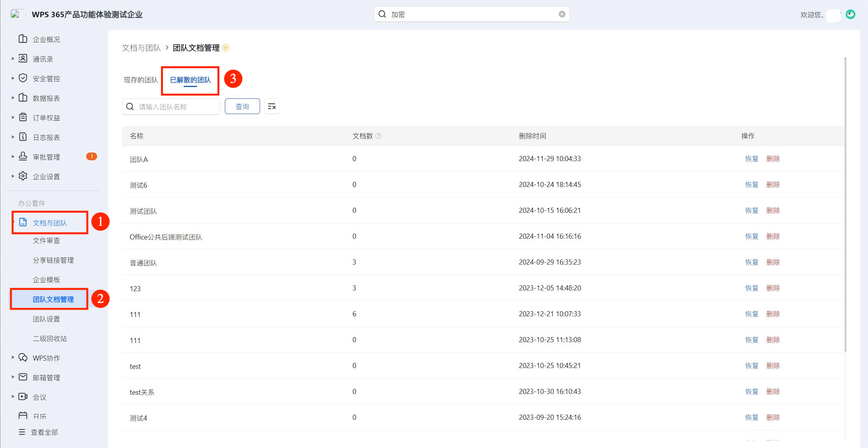Expand the 数据报表 menu arrow
868x448 pixels.
coord(13,98)
